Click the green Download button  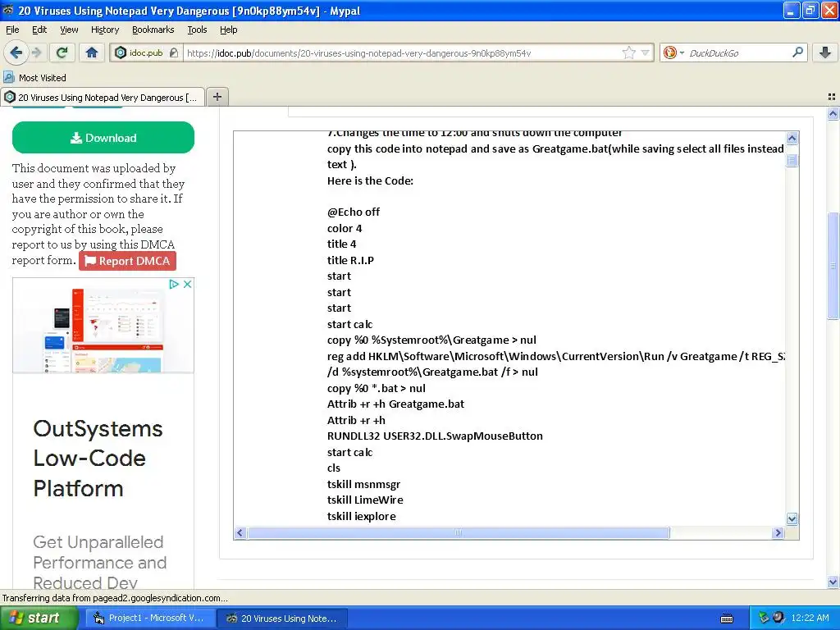(x=103, y=138)
